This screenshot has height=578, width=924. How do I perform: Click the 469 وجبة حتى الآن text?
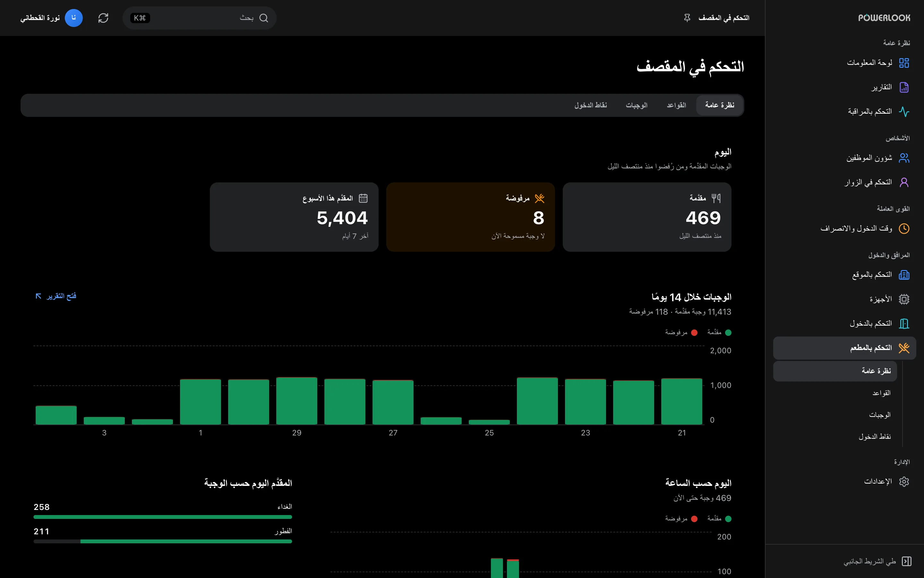pos(703,498)
